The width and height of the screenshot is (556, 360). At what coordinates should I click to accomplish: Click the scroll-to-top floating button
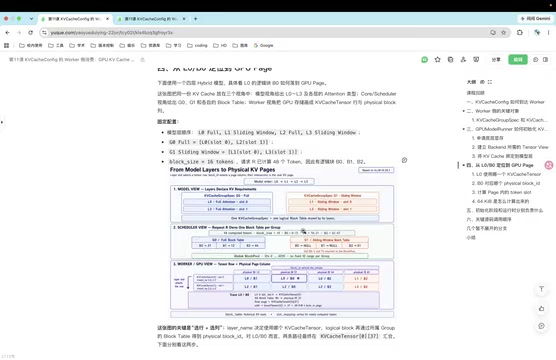tap(541, 289)
